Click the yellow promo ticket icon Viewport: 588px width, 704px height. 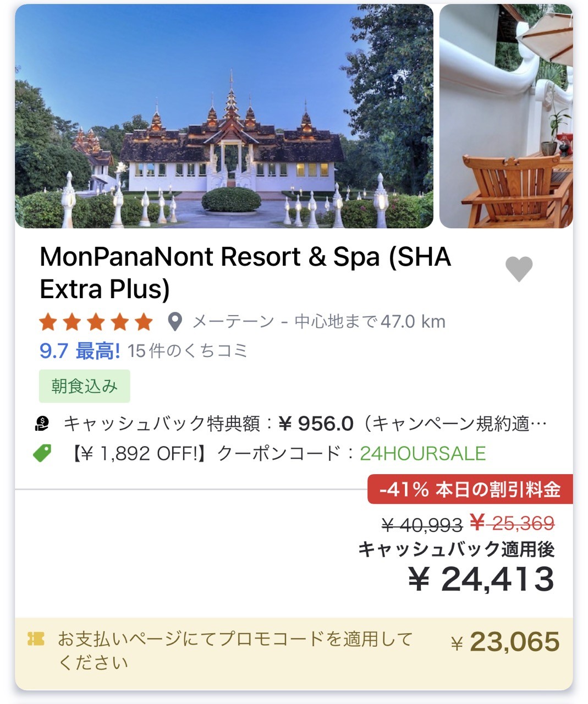click(36, 639)
